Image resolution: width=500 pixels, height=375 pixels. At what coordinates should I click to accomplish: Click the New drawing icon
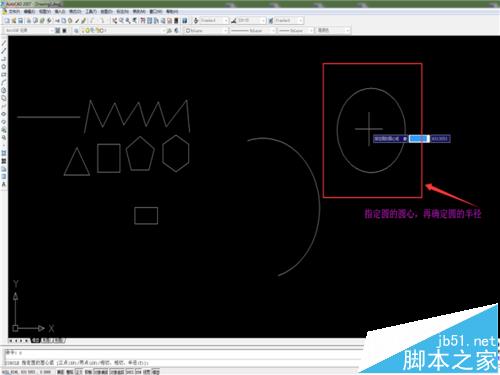click(x=7, y=20)
